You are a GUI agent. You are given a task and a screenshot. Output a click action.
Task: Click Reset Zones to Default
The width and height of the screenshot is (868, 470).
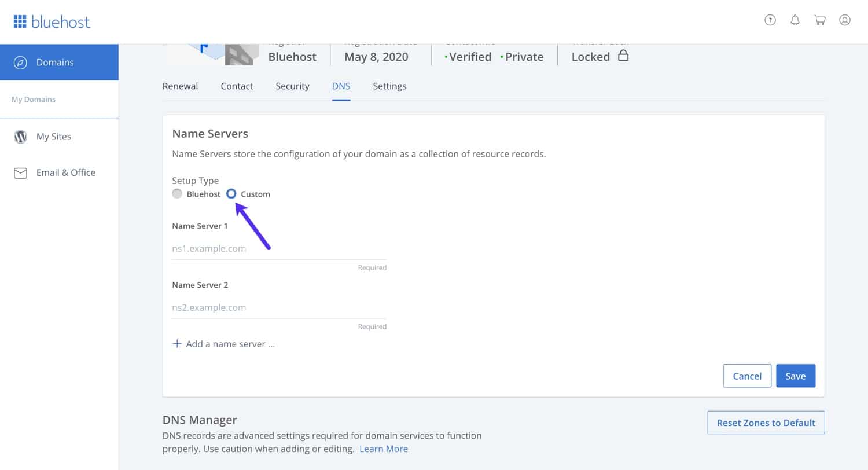pyautogui.click(x=766, y=423)
